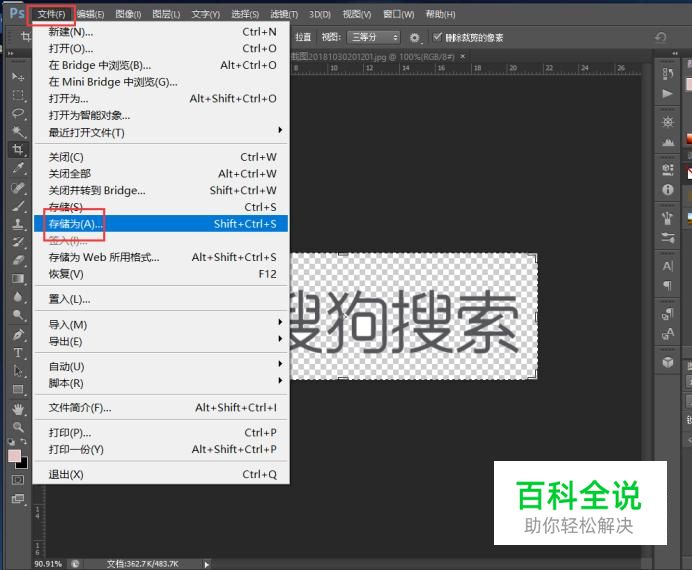The height and width of the screenshot is (570, 692).
Task: Expand the Import (导入) submenu
Action: (x=161, y=325)
